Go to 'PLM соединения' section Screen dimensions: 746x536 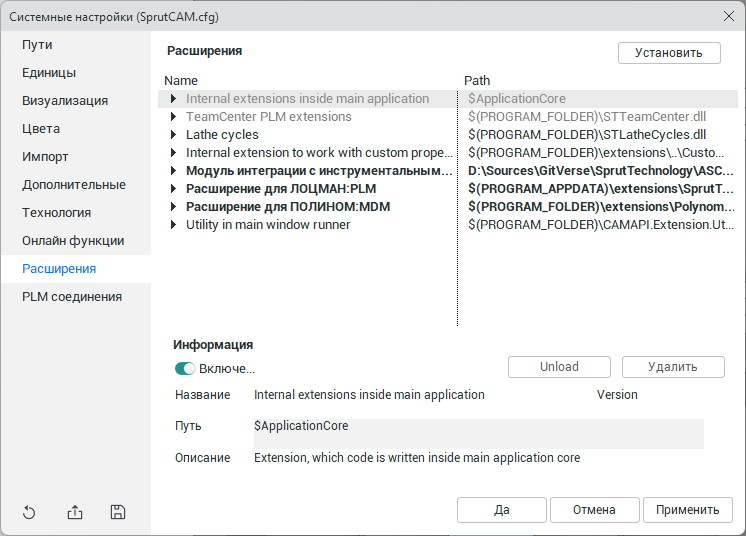[72, 297]
